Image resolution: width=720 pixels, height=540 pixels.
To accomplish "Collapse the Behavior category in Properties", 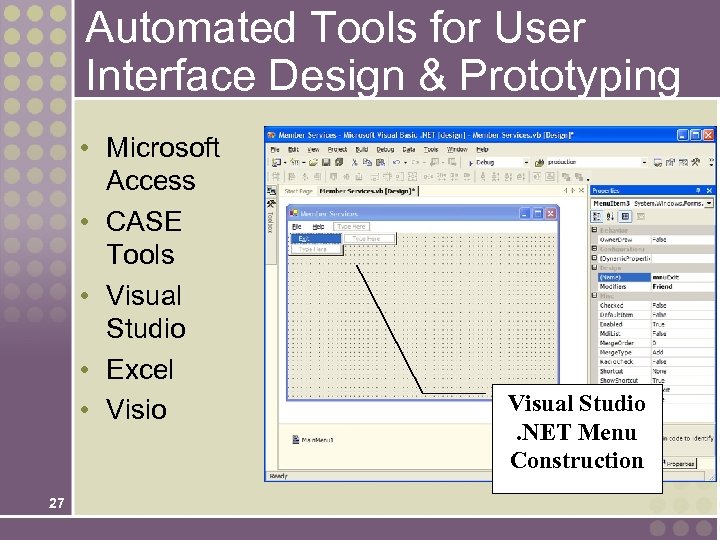I will [x=594, y=230].
